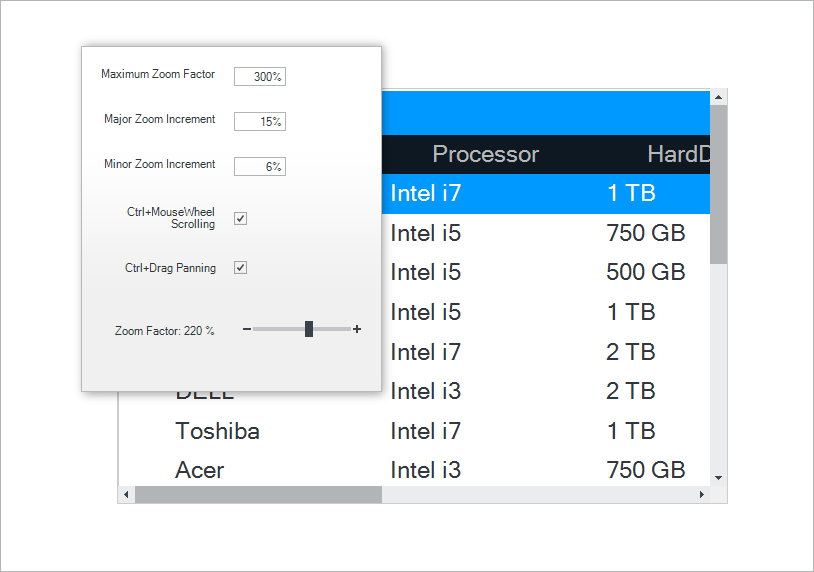This screenshot has width=814, height=572.
Task: Click the horizontal scrollbar right arrow
Action: tap(701, 495)
